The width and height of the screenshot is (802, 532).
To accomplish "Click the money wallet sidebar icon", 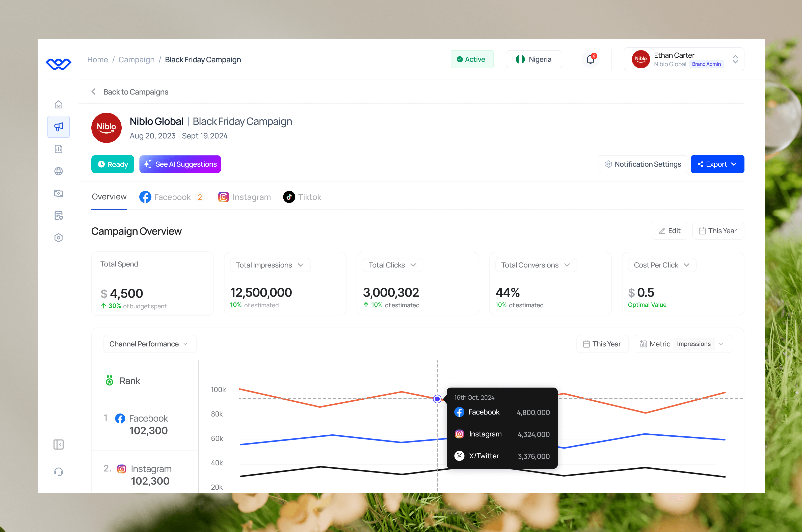I will click(x=58, y=193).
